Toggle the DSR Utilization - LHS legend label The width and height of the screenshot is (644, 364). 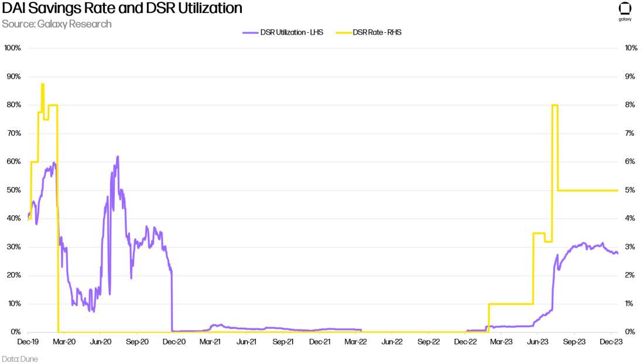(292, 33)
